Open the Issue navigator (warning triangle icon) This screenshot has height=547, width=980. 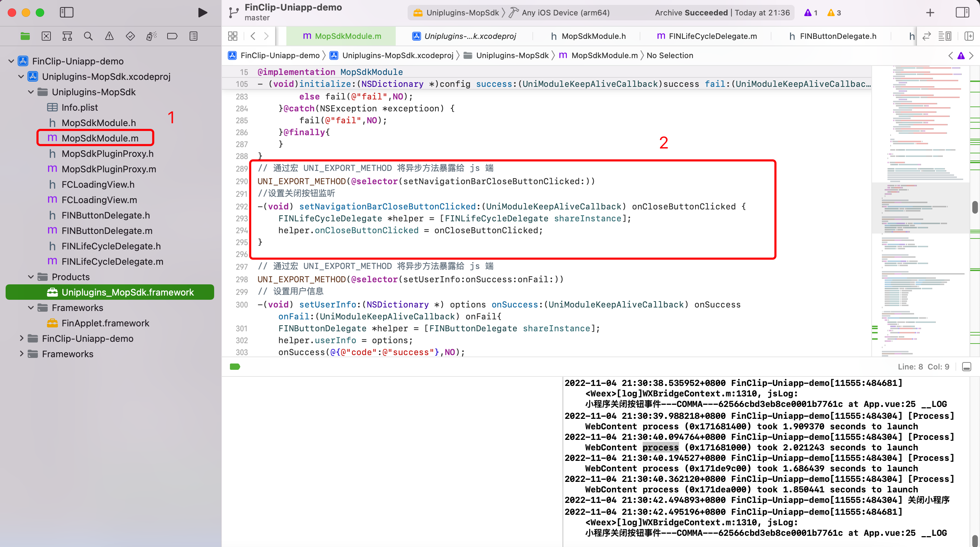coord(109,36)
